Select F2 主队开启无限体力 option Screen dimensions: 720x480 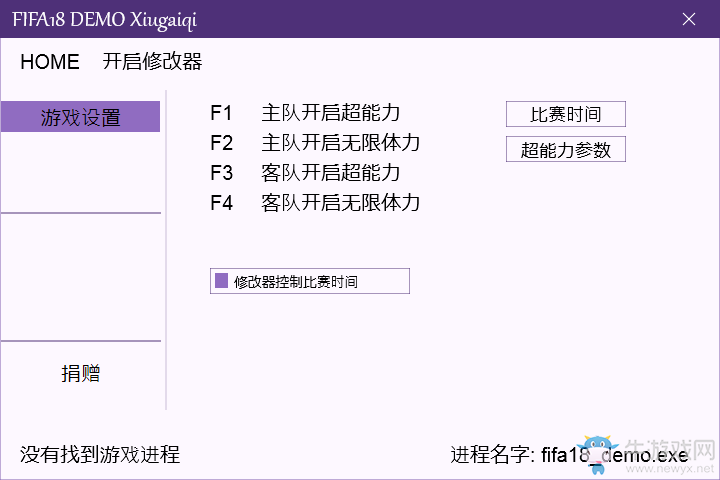click(x=315, y=143)
